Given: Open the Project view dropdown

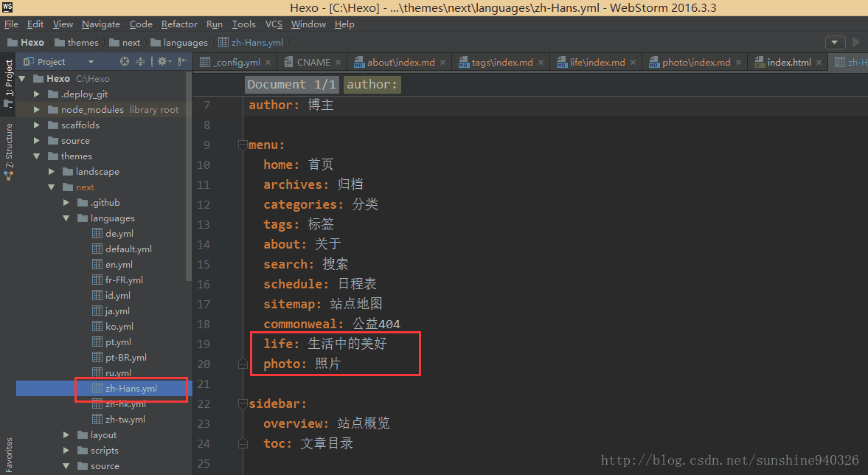Looking at the screenshot, I should 91,62.
